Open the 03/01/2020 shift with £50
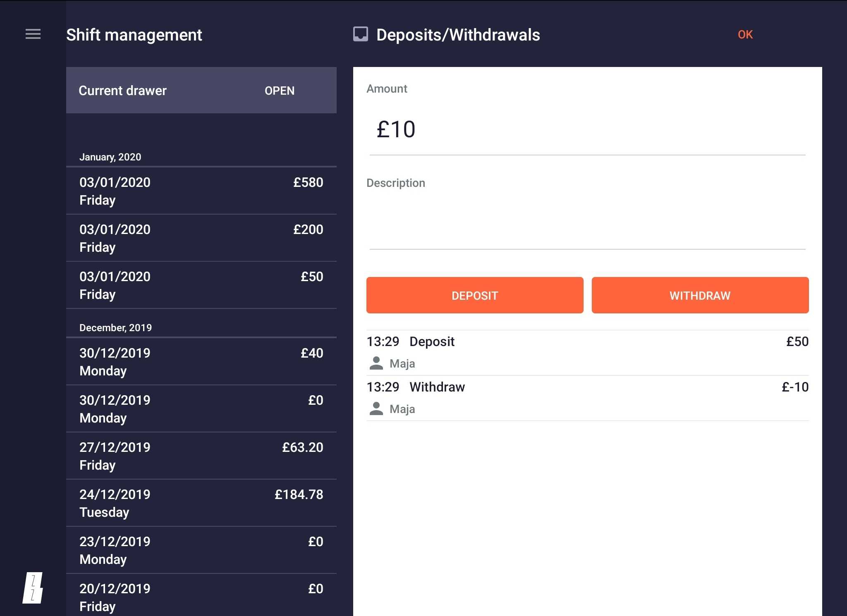 (x=201, y=285)
